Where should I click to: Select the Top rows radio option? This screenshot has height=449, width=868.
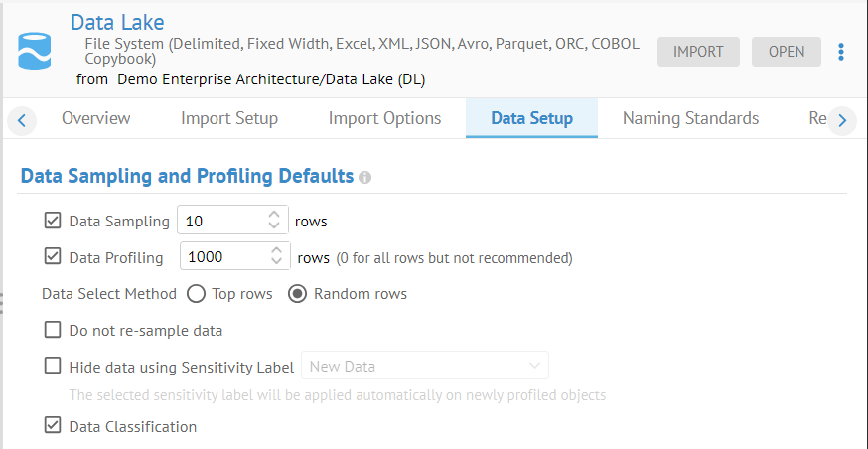coord(196,294)
